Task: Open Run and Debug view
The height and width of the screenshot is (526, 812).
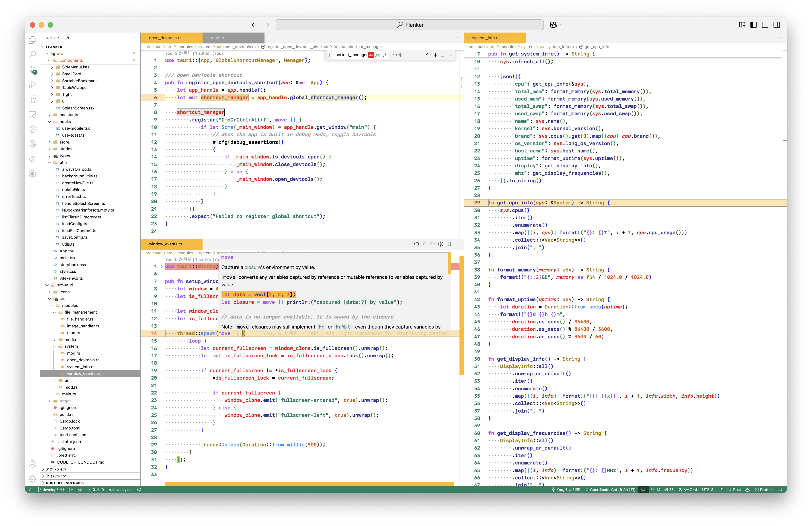Action: (32, 85)
